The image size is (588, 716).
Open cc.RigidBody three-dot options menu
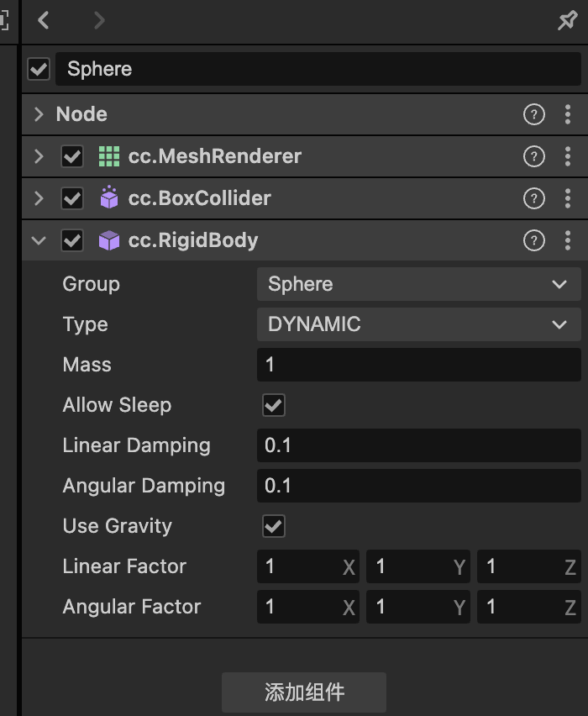569,241
